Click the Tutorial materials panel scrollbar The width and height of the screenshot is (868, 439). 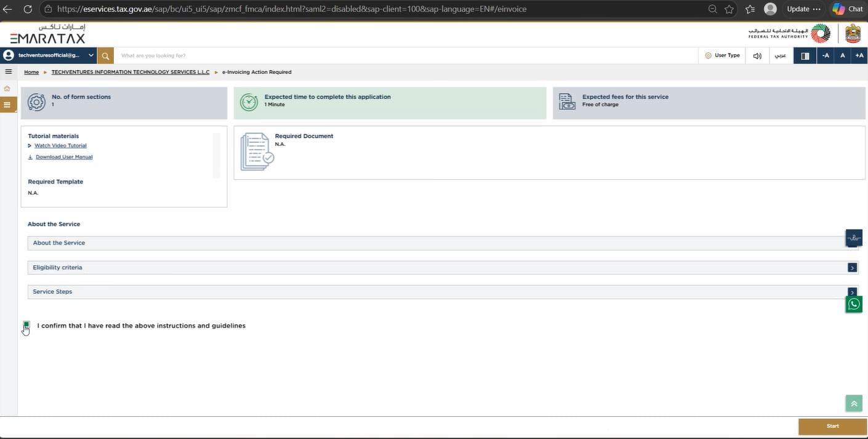(216, 155)
